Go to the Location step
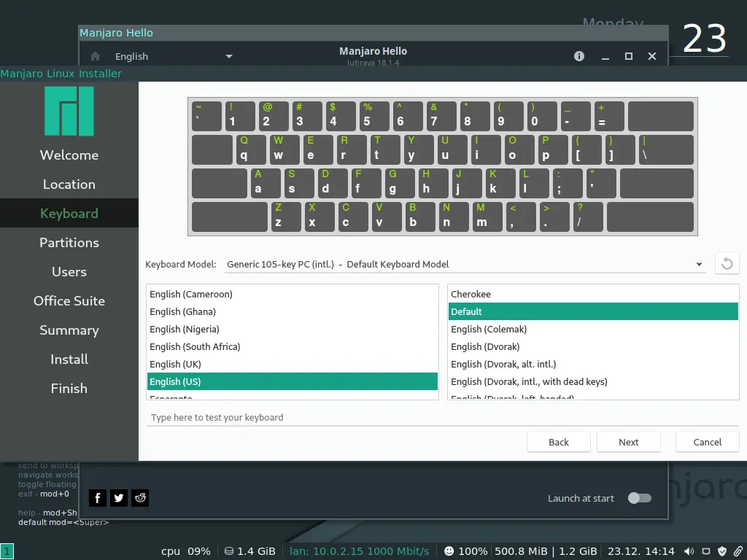Viewport: 747px width, 560px height. coord(69,184)
